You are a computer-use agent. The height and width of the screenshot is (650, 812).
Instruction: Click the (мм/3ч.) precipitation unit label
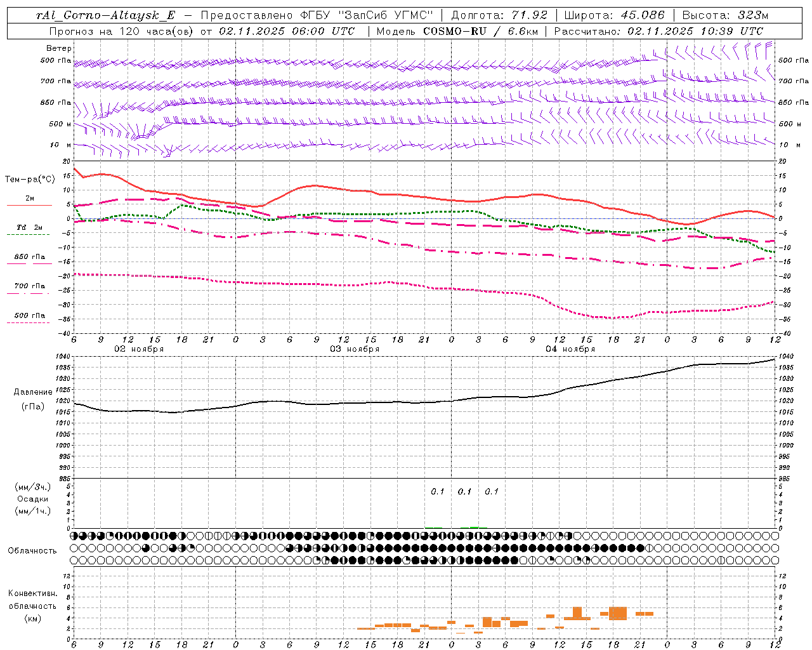33,487
